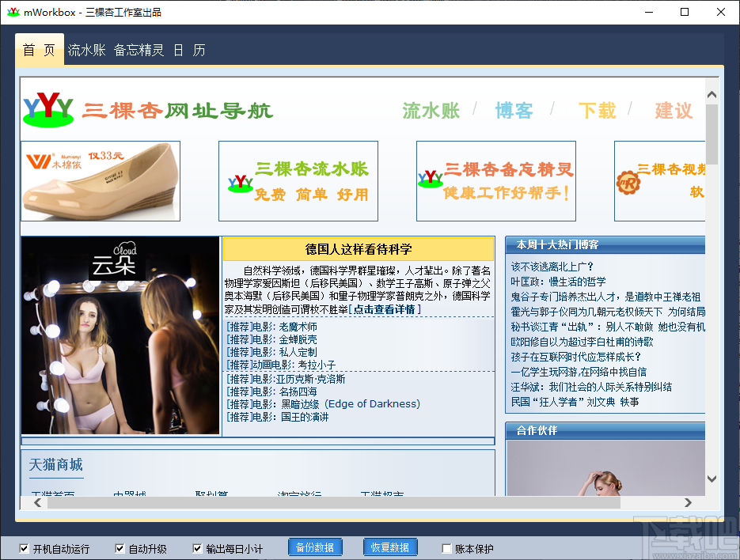Click the horizontal scrollbar thumb
Viewport: 740px width, 560px height.
pyautogui.click(x=334, y=503)
